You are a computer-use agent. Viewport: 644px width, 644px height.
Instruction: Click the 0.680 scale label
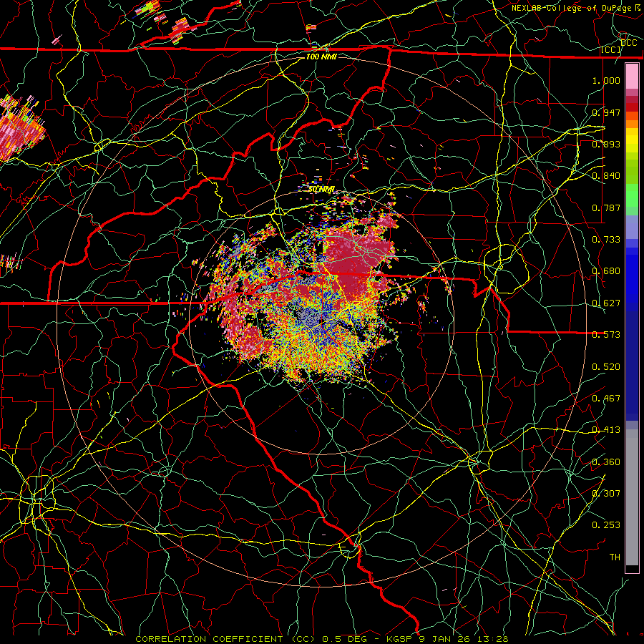(x=606, y=271)
